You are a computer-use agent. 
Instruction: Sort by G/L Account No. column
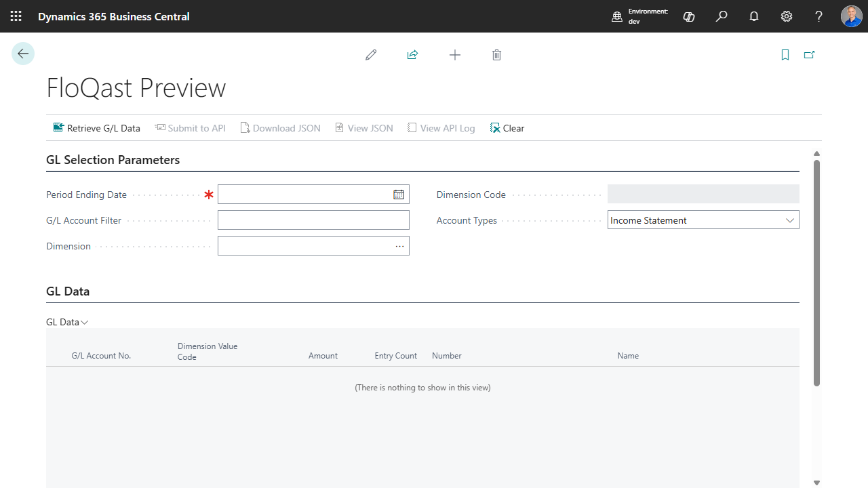101,356
